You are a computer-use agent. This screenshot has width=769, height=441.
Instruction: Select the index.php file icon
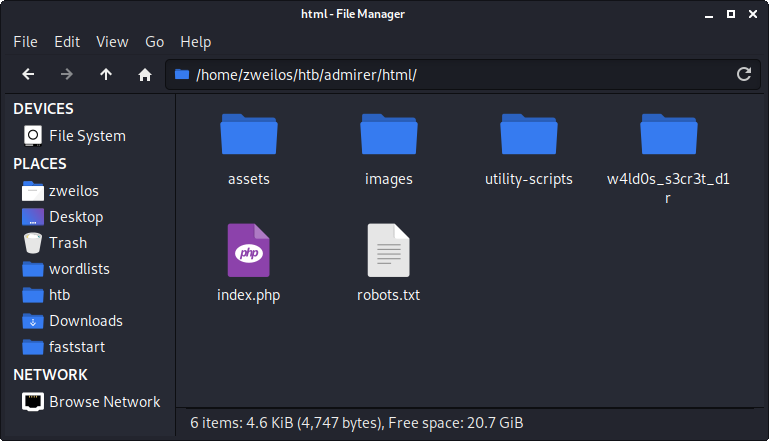248,250
